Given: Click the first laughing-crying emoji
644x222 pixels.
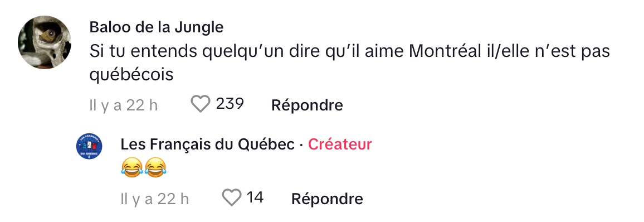Looking at the screenshot, I should coord(132,168).
